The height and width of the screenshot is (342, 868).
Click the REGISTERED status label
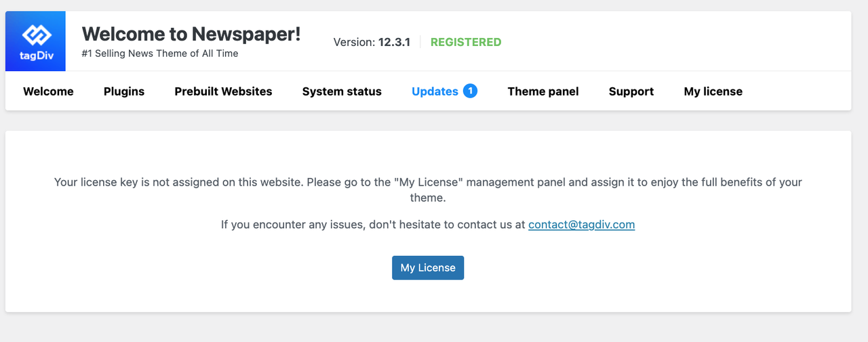(x=466, y=42)
